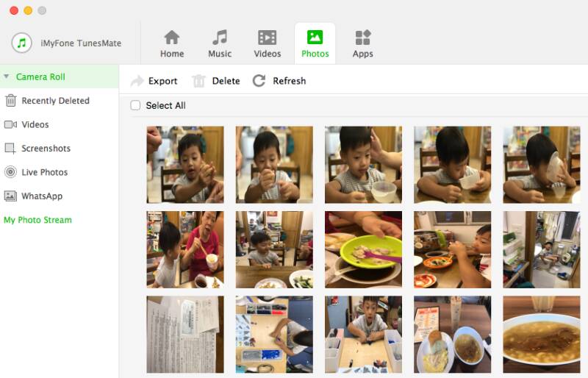Open the Videos tab in top bar
The height and width of the screenshot is (378, 588).
[x=268, y=44]
